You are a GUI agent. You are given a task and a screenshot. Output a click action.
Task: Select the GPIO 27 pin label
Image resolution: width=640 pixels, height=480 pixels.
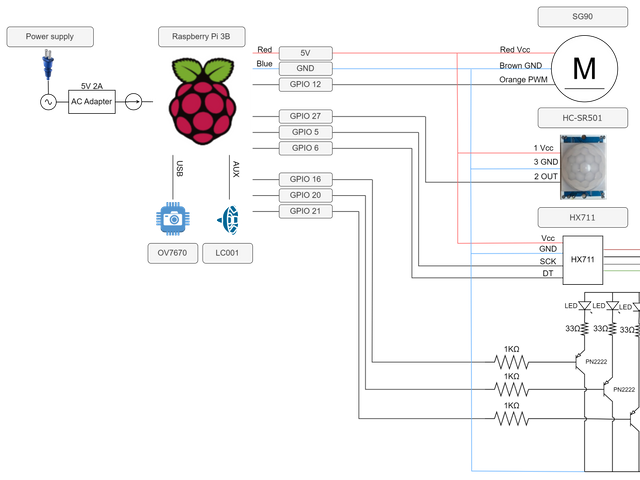coord(305,116)
